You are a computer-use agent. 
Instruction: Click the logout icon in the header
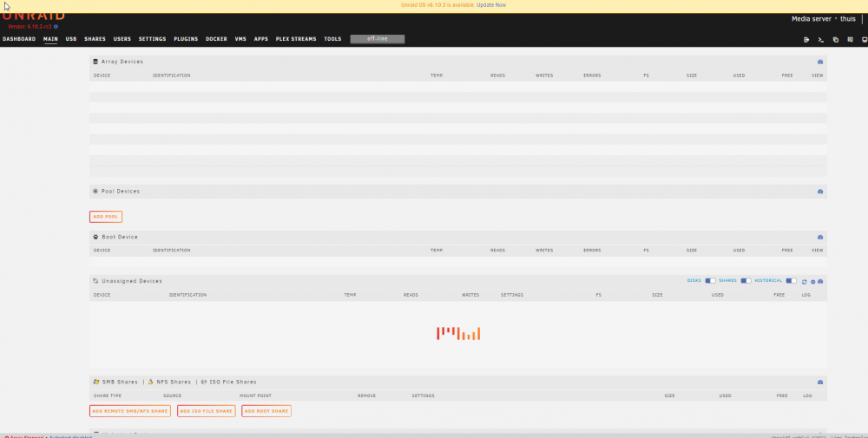pos(806,40)
